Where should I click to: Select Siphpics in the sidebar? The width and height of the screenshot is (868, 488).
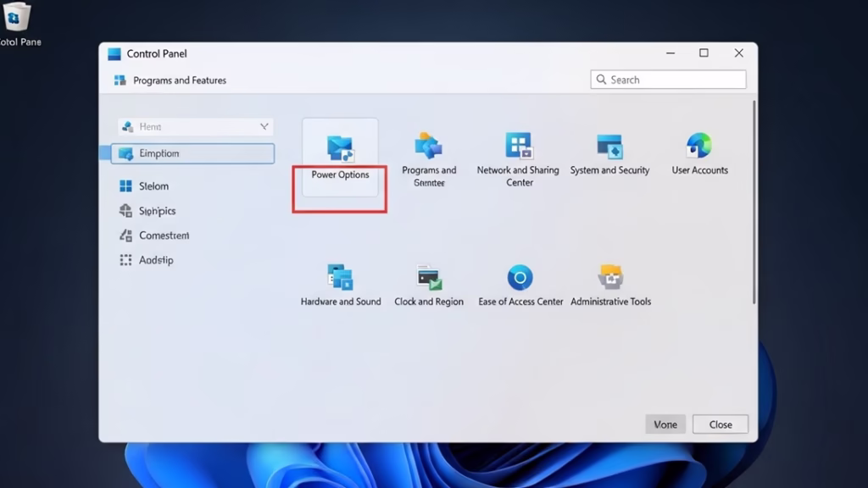pos(157,211)
